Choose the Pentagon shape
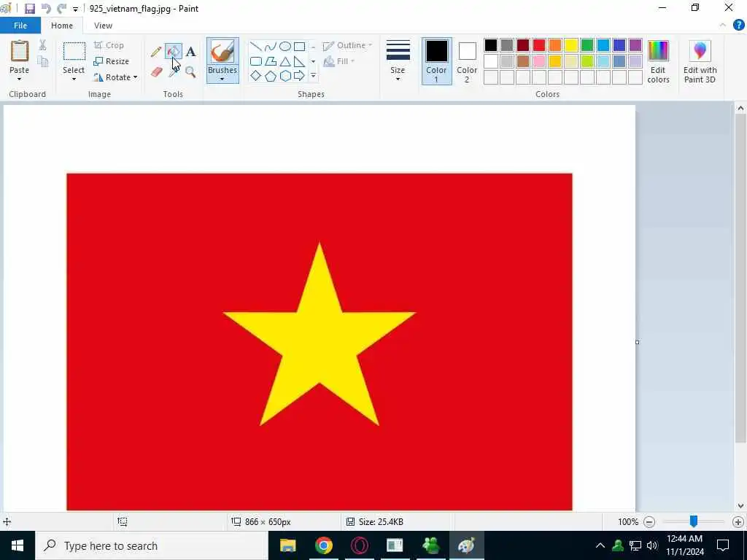This screenshot has width=747, height=560. [271, 76]
